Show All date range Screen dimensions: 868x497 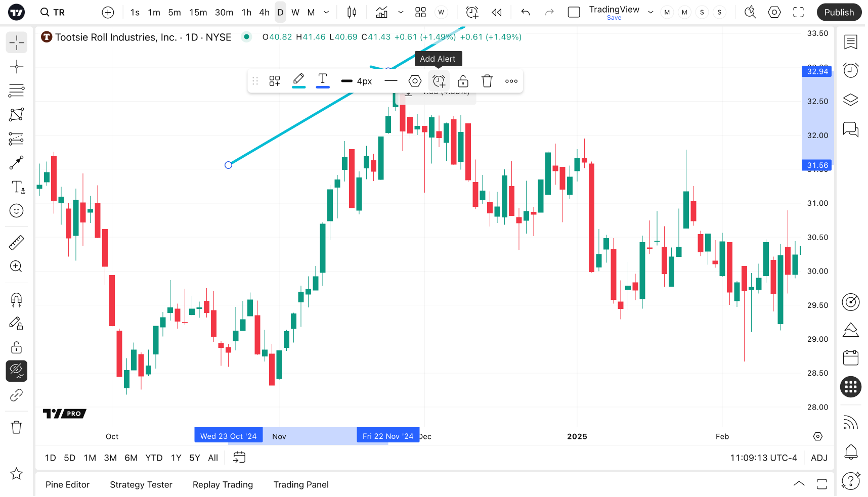(213, 458)
